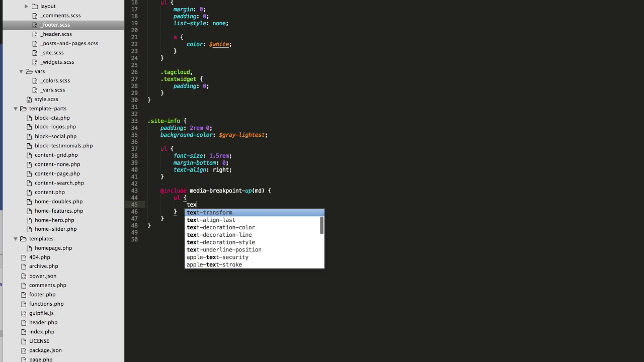644x362 pixels.
Task: Open content-grid.php file
Action: 56,155
